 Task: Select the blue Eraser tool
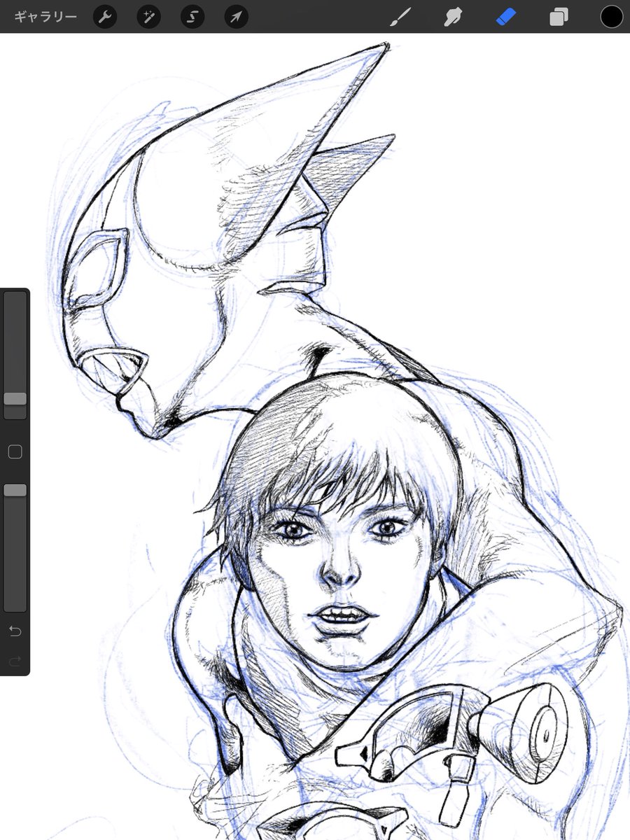[505, 17]
